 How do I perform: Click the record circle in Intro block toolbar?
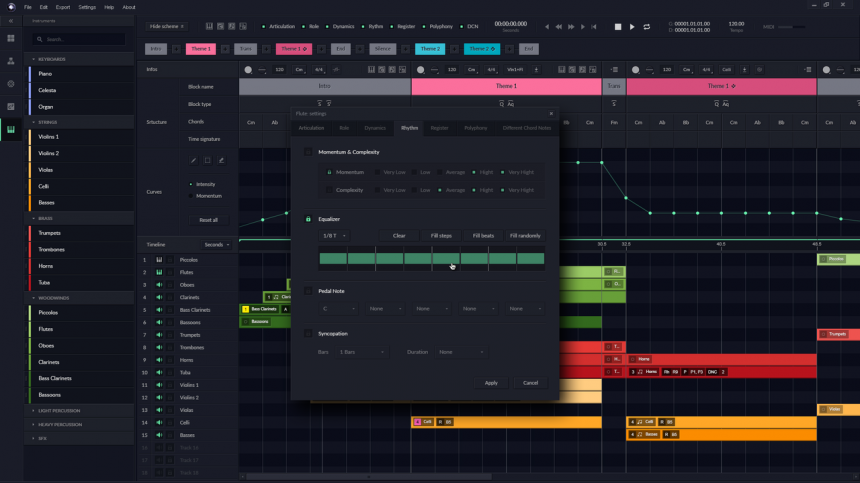coord(248,70)
